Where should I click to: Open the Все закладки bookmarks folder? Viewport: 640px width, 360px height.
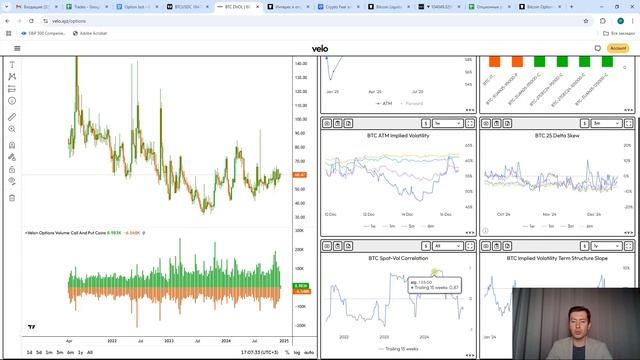(619, 33)
